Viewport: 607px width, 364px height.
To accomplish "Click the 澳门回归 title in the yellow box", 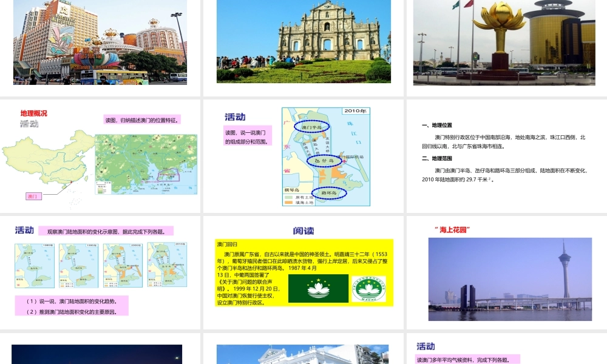I will [x=227, y=244].
